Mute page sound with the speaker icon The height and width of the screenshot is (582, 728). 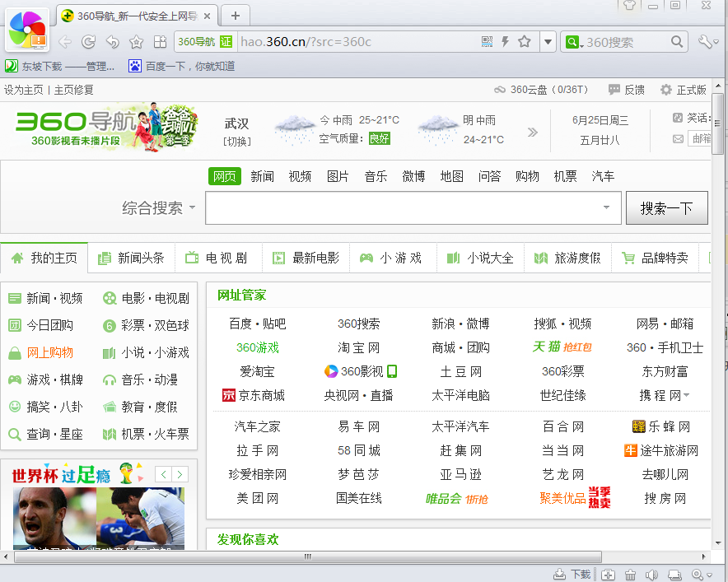[x=651, y=575]
